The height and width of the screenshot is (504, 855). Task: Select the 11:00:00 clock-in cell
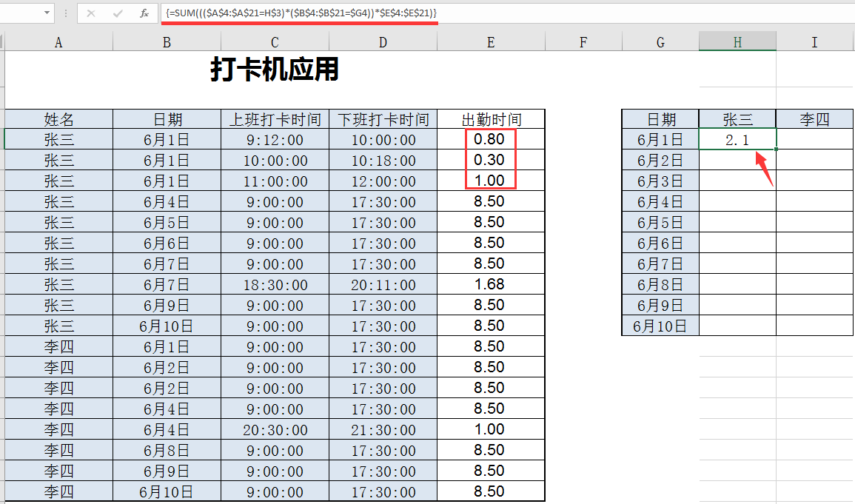[x=275, y=181]
